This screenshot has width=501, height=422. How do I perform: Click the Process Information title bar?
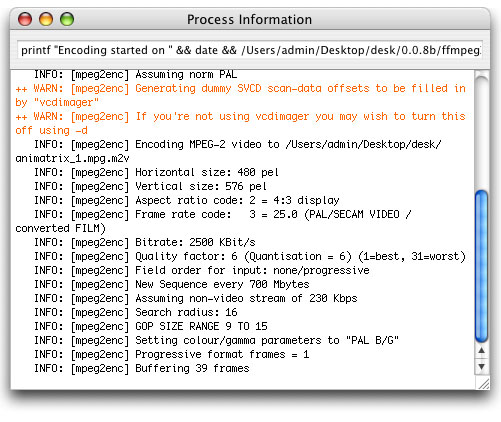click(249, 19)
